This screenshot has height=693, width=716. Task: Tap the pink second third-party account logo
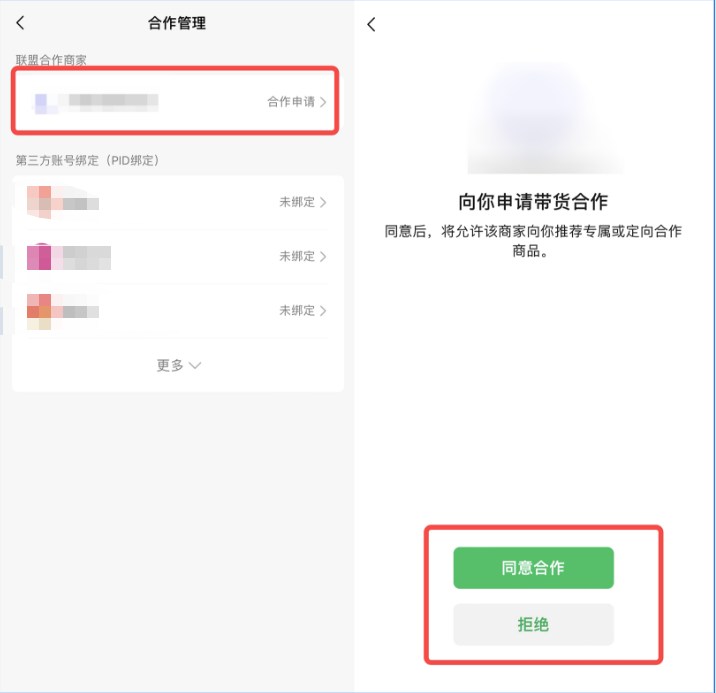[39, 256]
